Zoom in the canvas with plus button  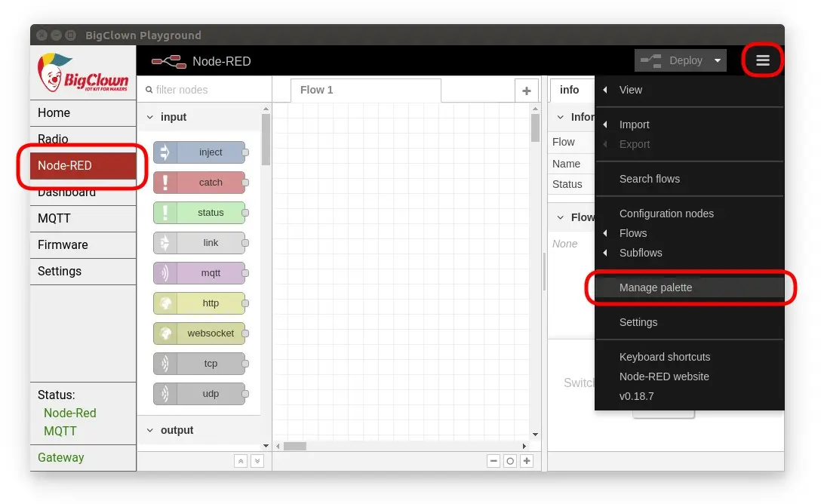pyautogui.click(x=527, y=460)
